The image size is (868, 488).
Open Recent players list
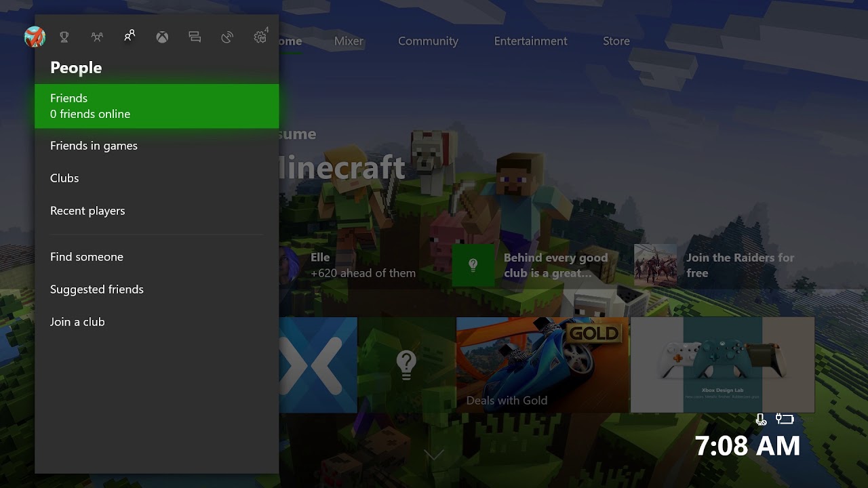click(x=157, y=211)
